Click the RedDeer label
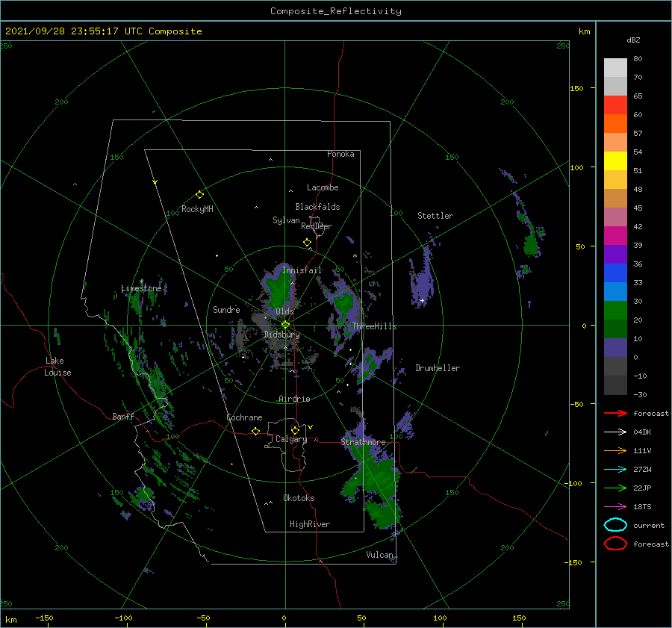The image size is (672, 628). 317,226
